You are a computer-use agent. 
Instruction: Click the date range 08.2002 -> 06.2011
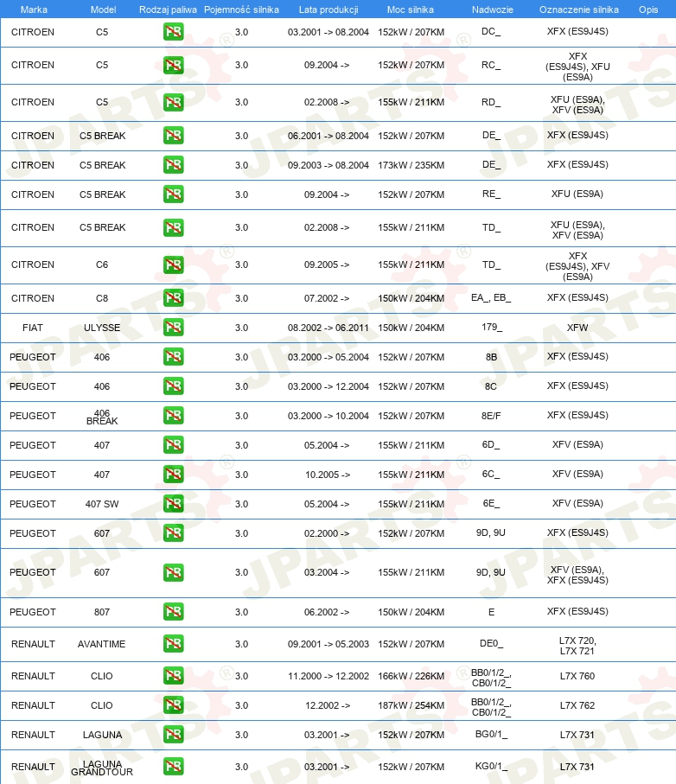coord(328,328)
